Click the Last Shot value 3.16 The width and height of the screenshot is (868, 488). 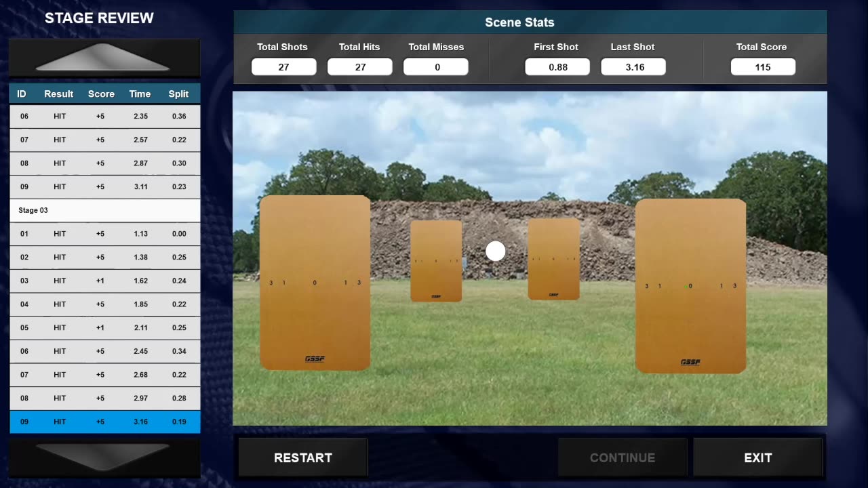[x=633, y=67]
